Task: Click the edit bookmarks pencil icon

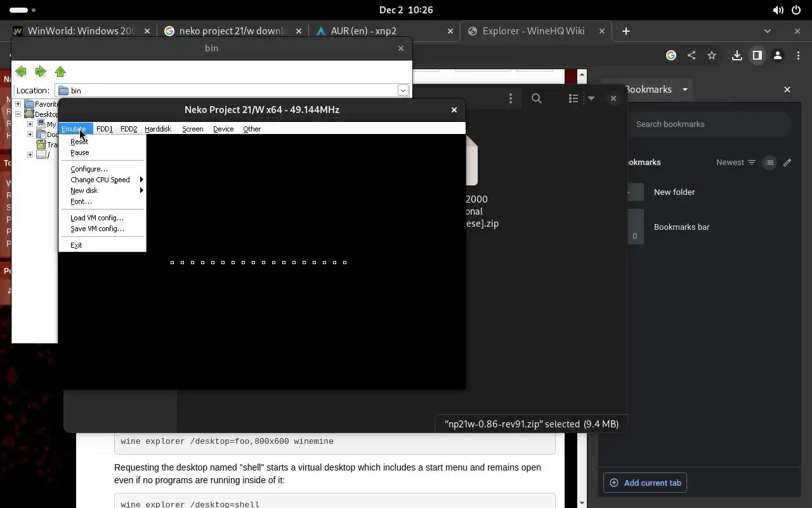Action: tap(787, 163)
